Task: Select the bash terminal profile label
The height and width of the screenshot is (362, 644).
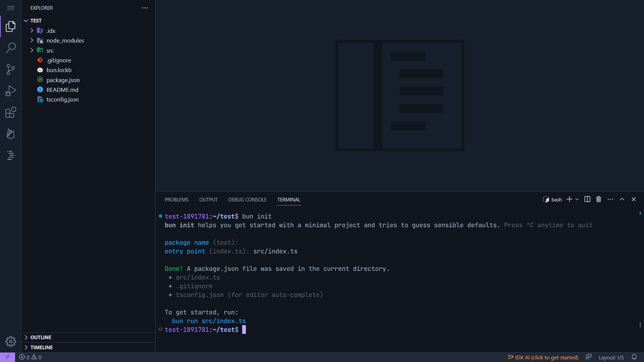Action: (x=552, y=199)
